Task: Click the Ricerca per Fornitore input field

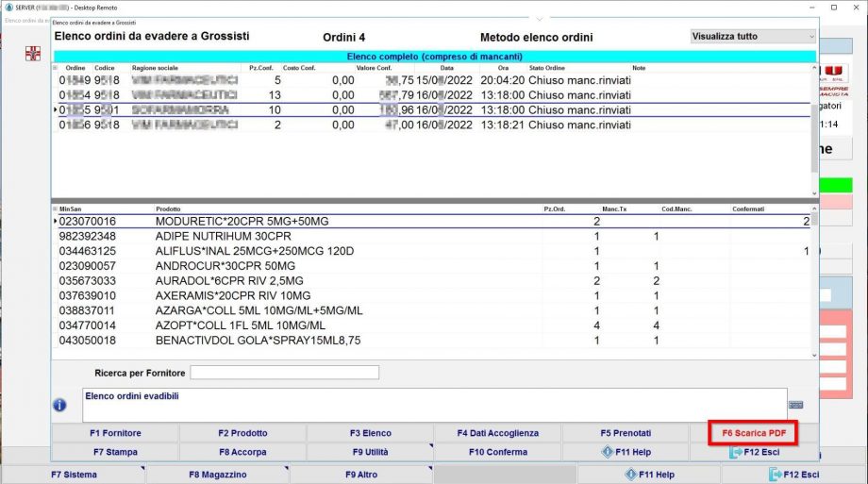Action: click(284, 373)
